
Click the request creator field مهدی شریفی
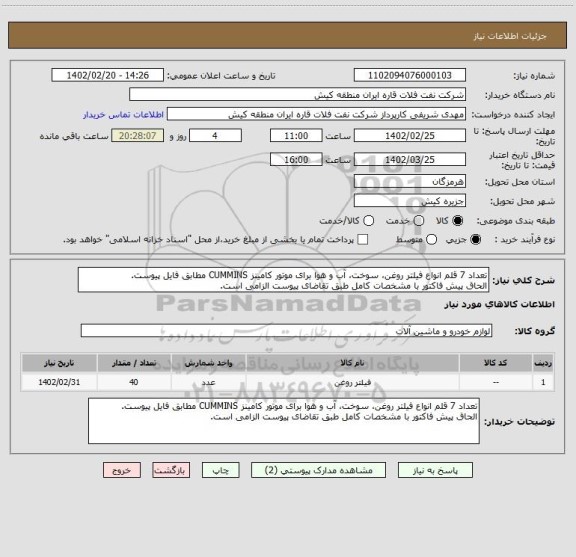click(x=316, y=114)
